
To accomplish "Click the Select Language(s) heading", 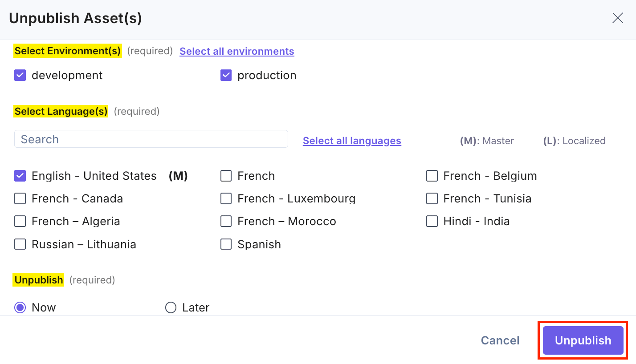I will (x=61, y=111).
